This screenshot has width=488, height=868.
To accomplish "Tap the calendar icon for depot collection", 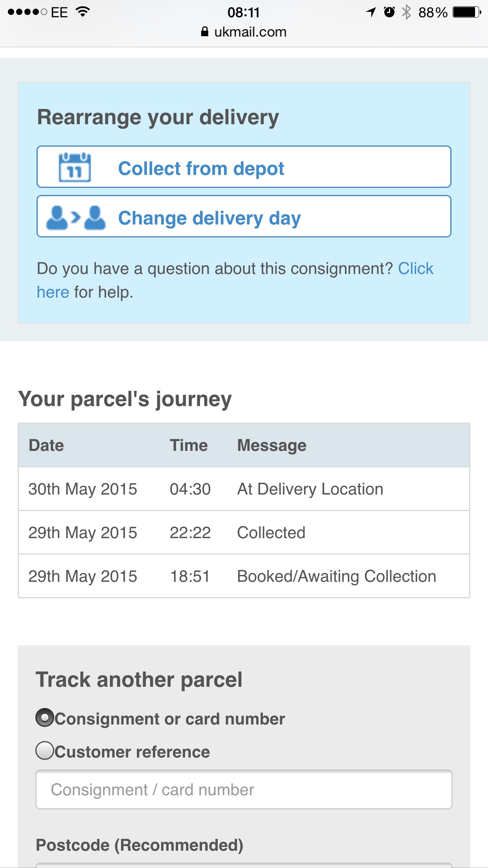I will (x=75, y=167).
